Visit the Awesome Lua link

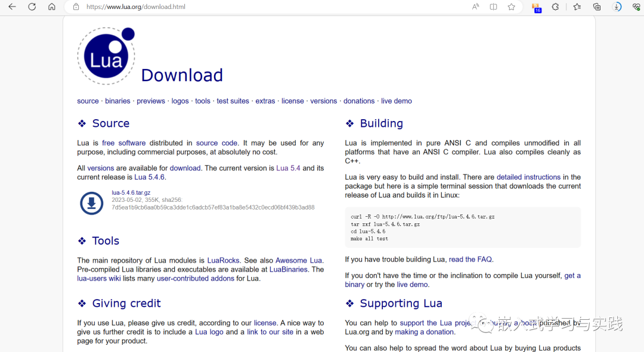[x=299, y=260]
